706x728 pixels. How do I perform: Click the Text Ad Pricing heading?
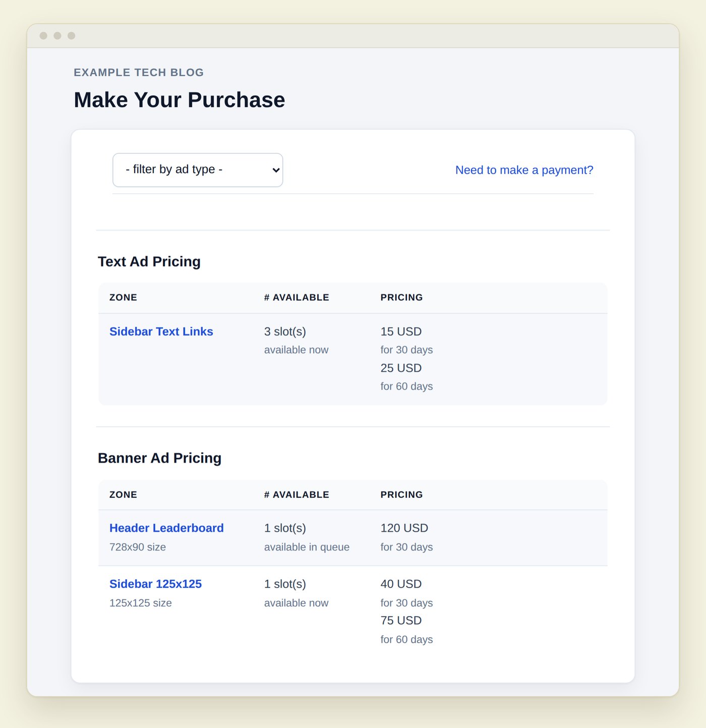click(x=149, y=261)
